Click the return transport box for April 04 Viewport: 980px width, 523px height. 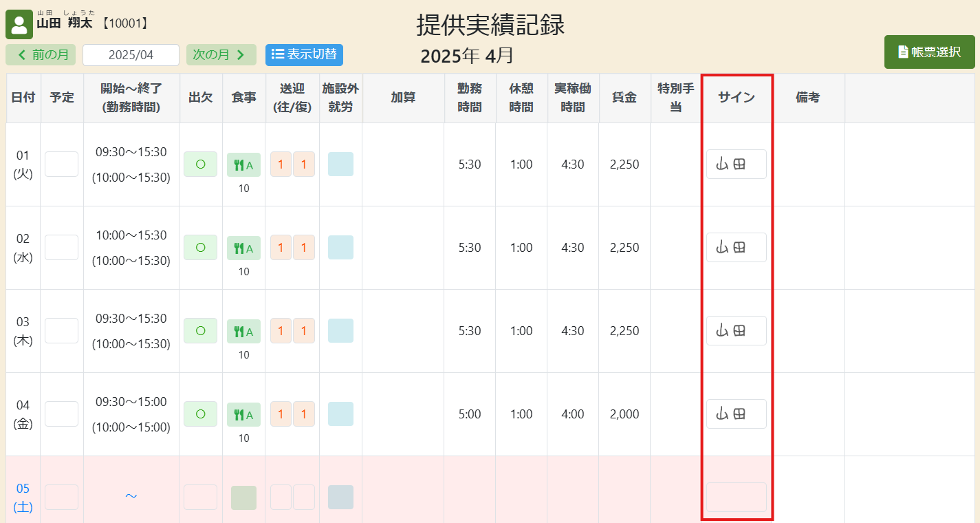(x=304, y=414)
